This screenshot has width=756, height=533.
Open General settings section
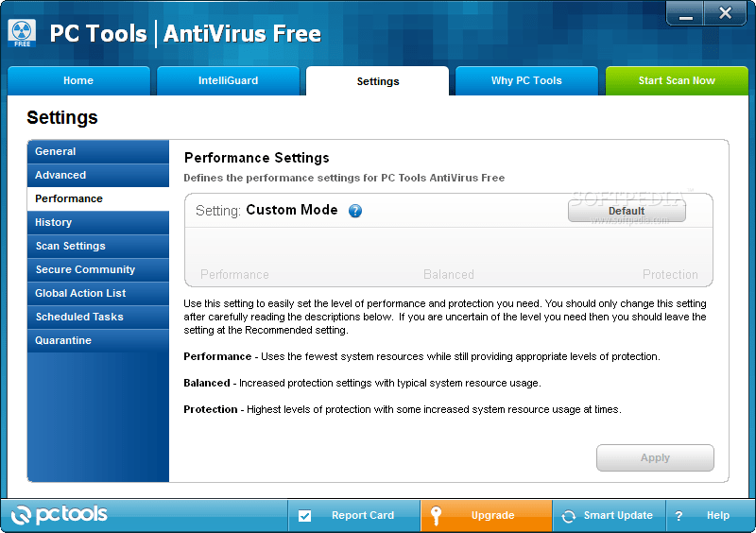pos(98,151)
